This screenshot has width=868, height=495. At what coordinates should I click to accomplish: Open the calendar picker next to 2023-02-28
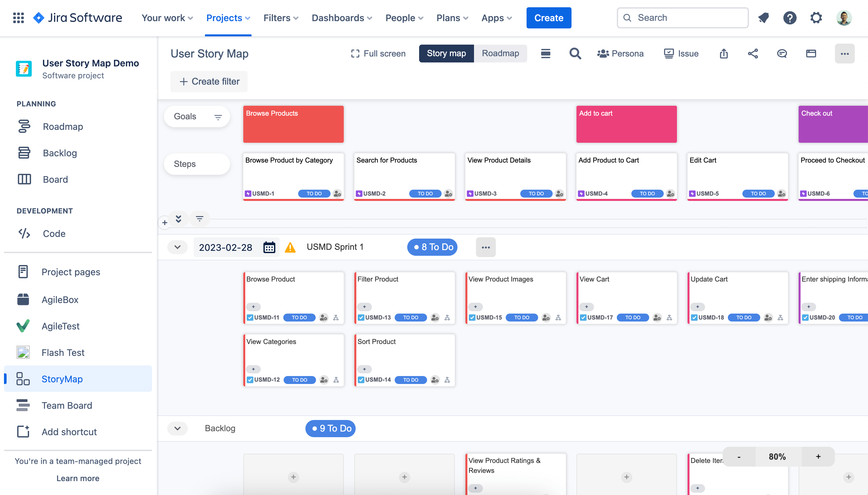point(269,247)
